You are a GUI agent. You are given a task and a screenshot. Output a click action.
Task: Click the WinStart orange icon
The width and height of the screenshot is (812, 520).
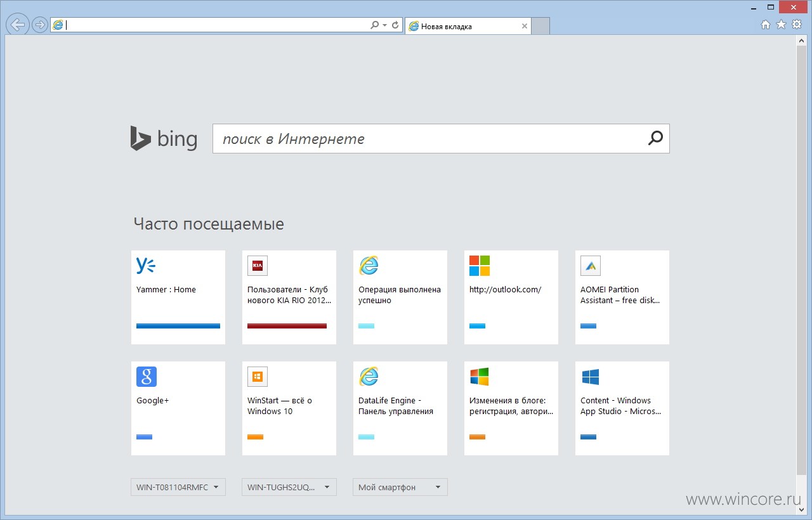click(x=258, y=377)
